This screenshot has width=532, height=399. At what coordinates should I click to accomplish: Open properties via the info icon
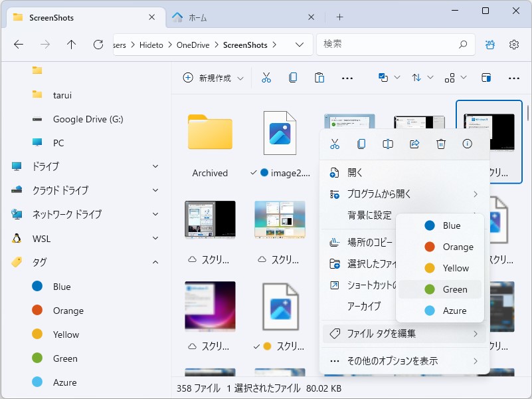[467, 144]
